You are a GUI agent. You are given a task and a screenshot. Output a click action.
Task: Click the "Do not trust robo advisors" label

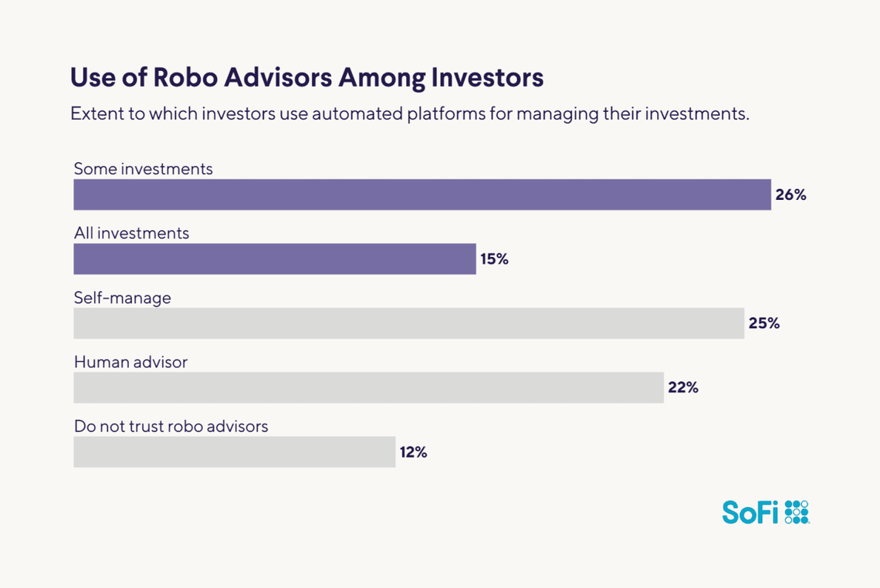(x=171, y=425)
